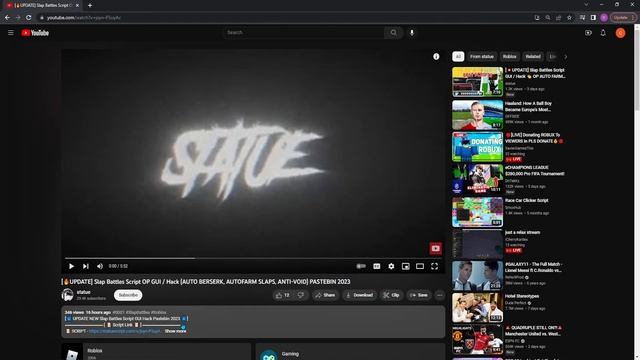Play the video

pos(71,266)
